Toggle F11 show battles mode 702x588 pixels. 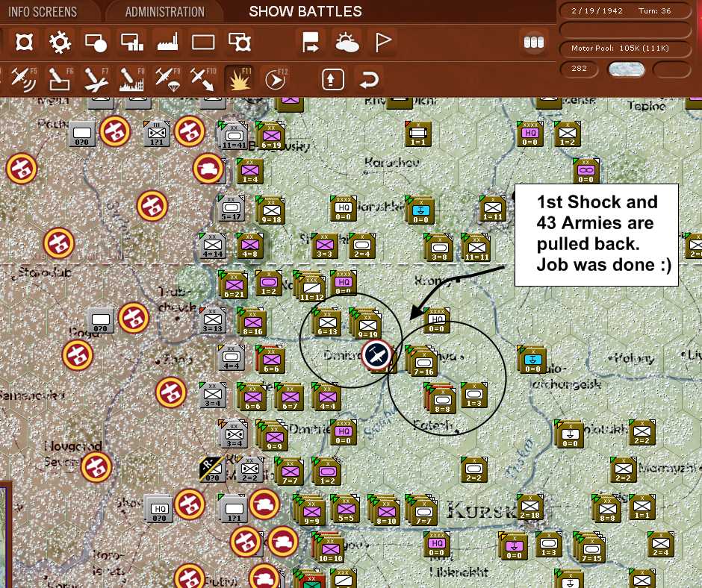pyautogui.click(x=240, y=79)
